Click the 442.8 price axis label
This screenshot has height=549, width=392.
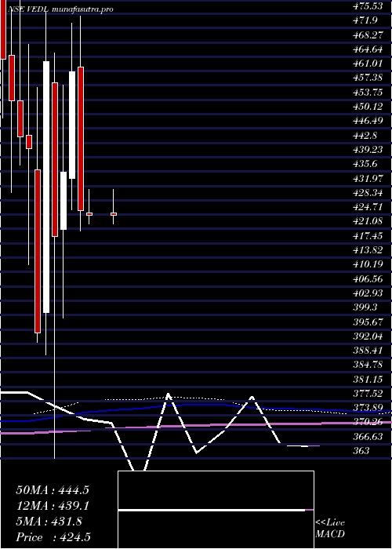pos(365,135)
